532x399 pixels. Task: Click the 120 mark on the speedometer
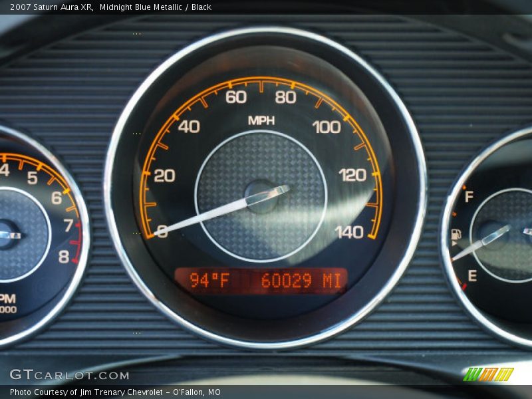click(352, 175)
